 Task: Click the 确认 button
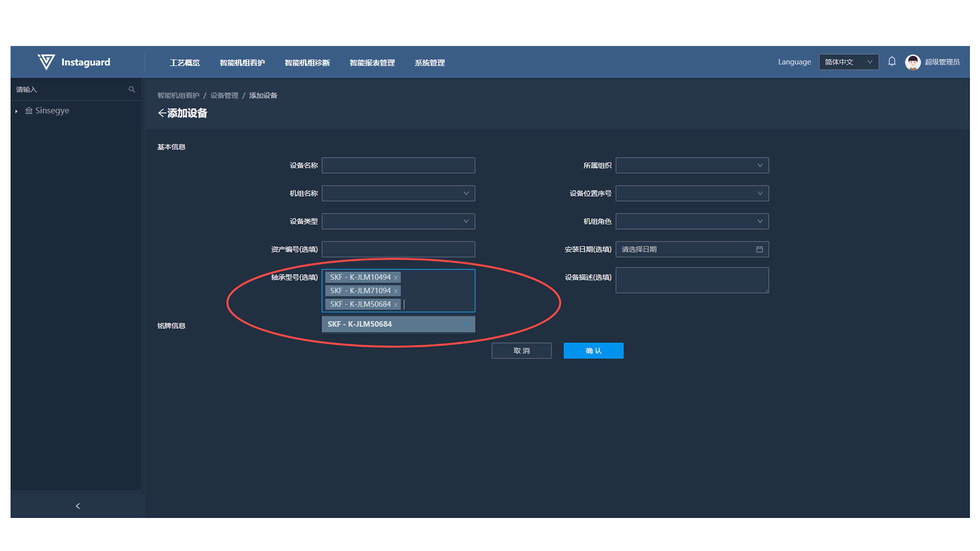(594, 351)
